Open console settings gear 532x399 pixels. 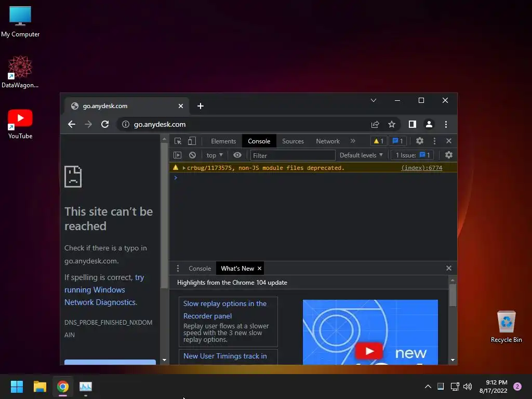(449, 155)
